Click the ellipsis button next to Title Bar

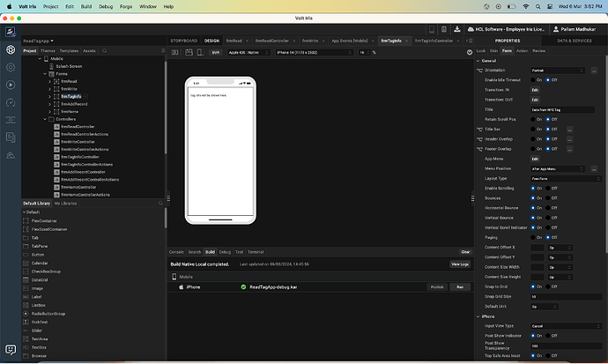(x=569, y=130)
